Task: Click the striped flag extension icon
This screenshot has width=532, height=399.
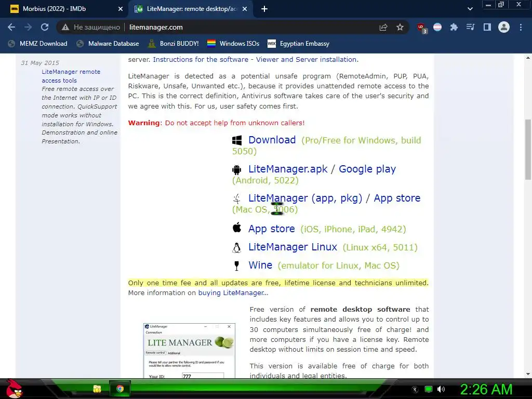Action: (x=437, y=27)
